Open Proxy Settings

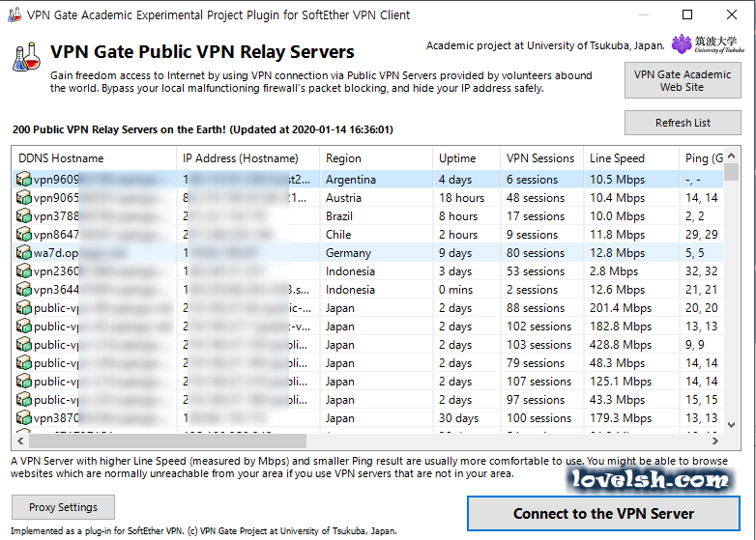(x=63, y=507)
